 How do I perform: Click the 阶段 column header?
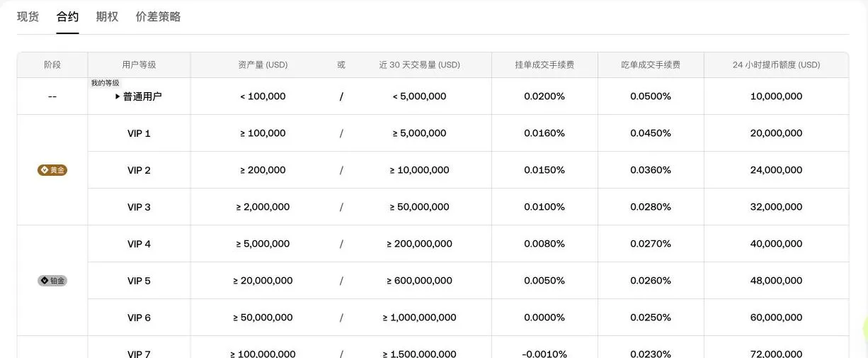click(52, 65)
